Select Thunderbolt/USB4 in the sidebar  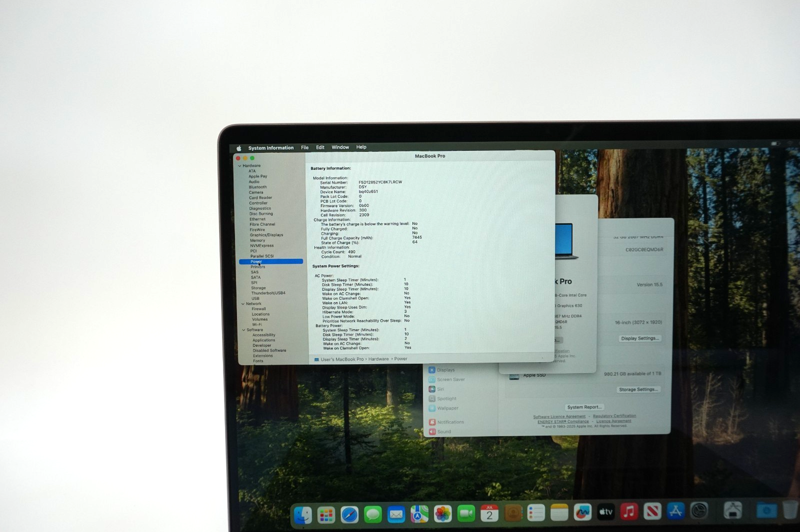pos(268,293)
